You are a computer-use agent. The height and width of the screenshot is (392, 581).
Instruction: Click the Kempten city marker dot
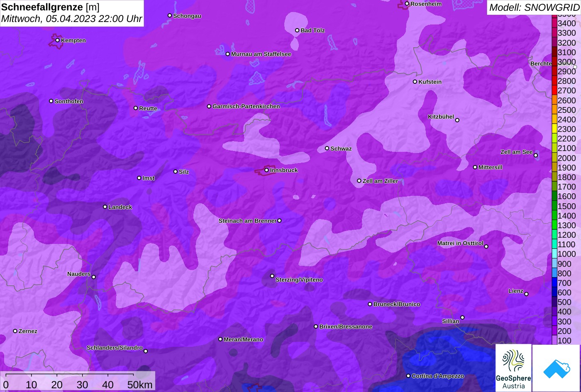[57, 40]
